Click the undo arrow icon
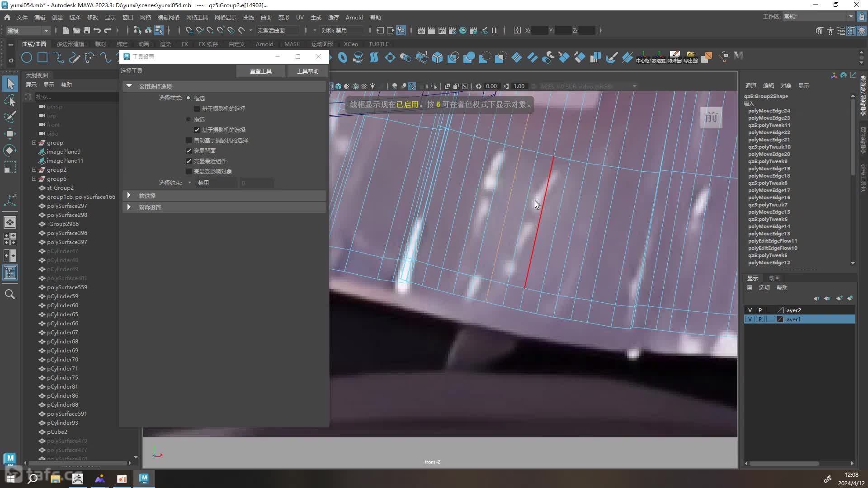This screenshot has width=868, height=488. point(97,30)
